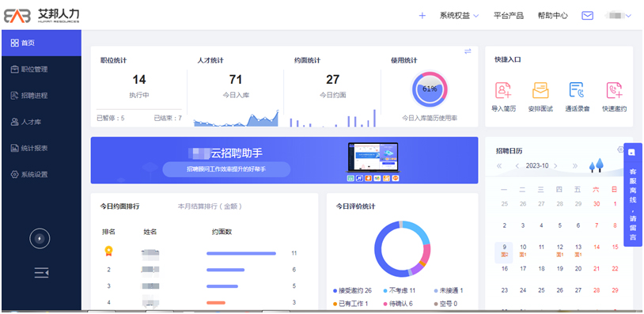Click the 约面统计 bar chart
644x314 pixels.
(332, 118)
